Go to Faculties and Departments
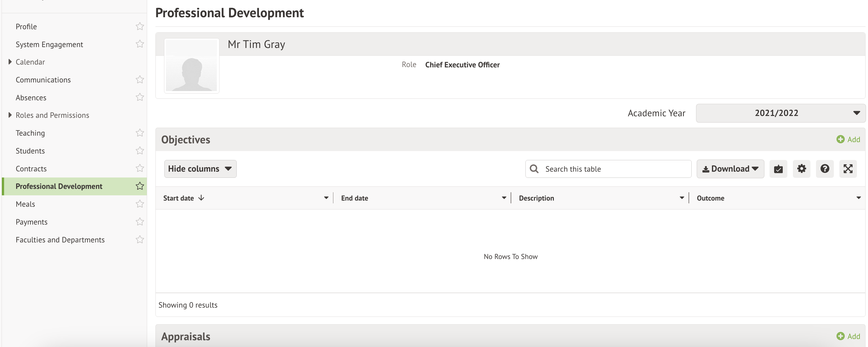This screenshot has height=347, width=868. coord(60,240)
